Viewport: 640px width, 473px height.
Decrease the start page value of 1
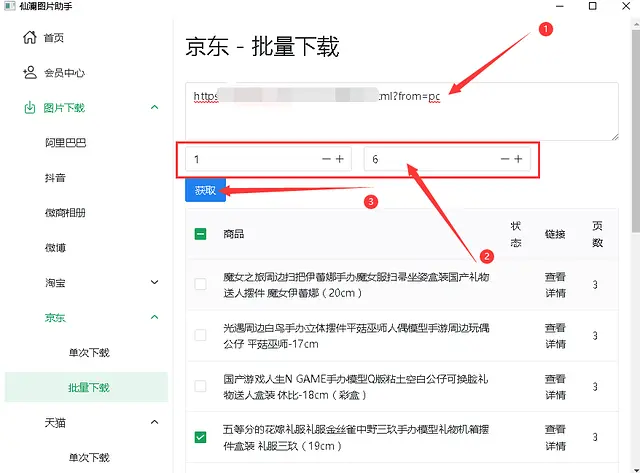[x=326, y=159]
